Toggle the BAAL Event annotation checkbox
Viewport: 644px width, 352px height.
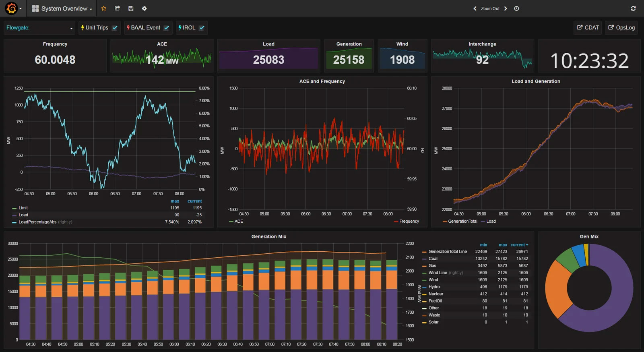pos(166,28)
